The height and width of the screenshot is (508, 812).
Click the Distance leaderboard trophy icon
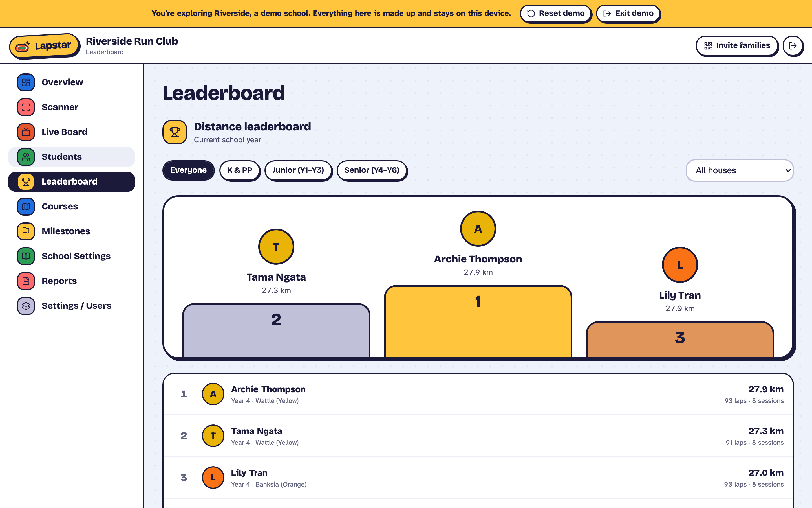[x=175, y=132]
